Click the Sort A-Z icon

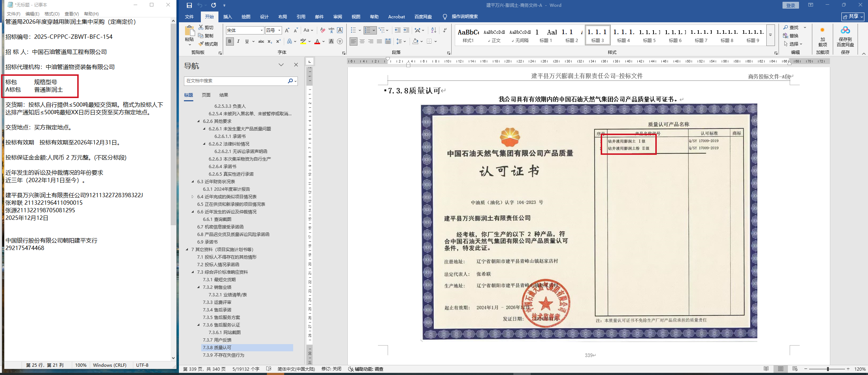pos(434,31)
